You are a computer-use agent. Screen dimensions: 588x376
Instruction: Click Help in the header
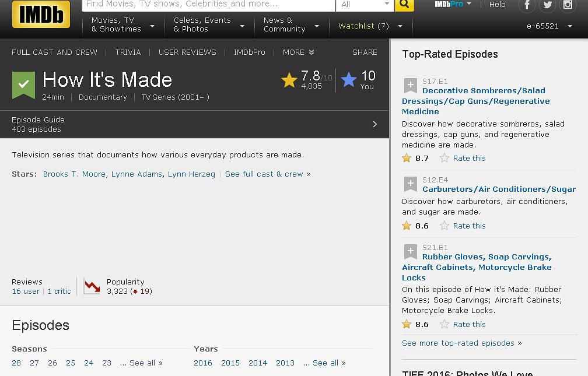click(x=497, y=5)
